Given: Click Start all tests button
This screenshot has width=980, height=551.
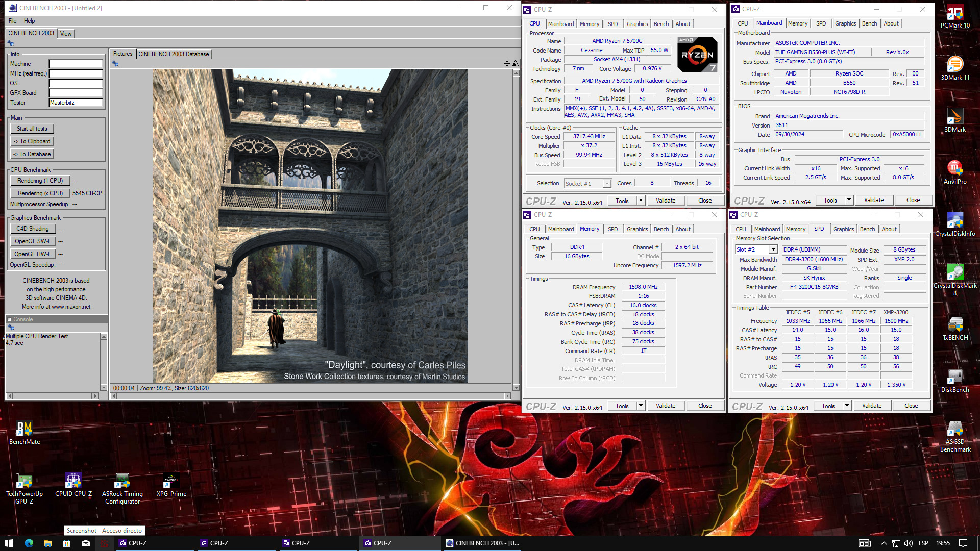Looking at the screenshot, I should [x=32, y=129].
